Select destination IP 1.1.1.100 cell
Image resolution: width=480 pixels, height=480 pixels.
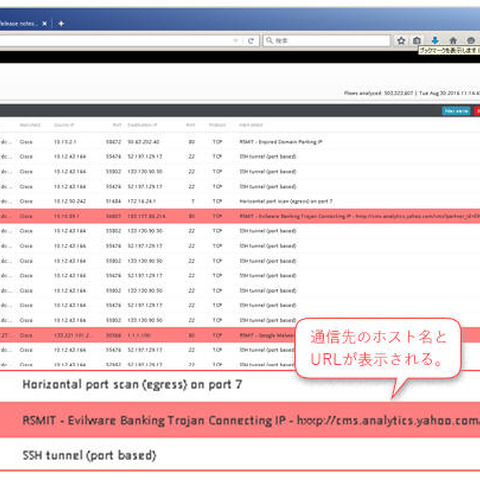tap(139, 335)
